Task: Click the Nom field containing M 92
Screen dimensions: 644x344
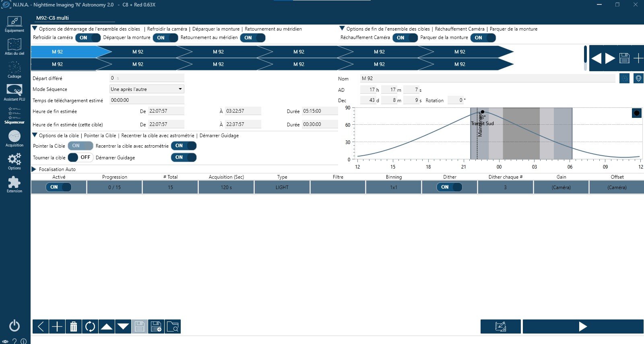Action: pos(488,78)
